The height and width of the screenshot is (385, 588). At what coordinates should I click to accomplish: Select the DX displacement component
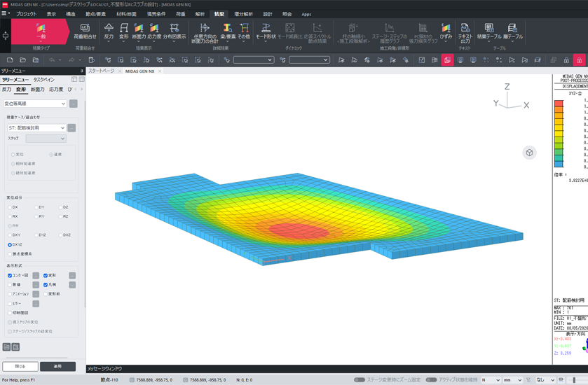pyautogui.click(x=10, y=207)
